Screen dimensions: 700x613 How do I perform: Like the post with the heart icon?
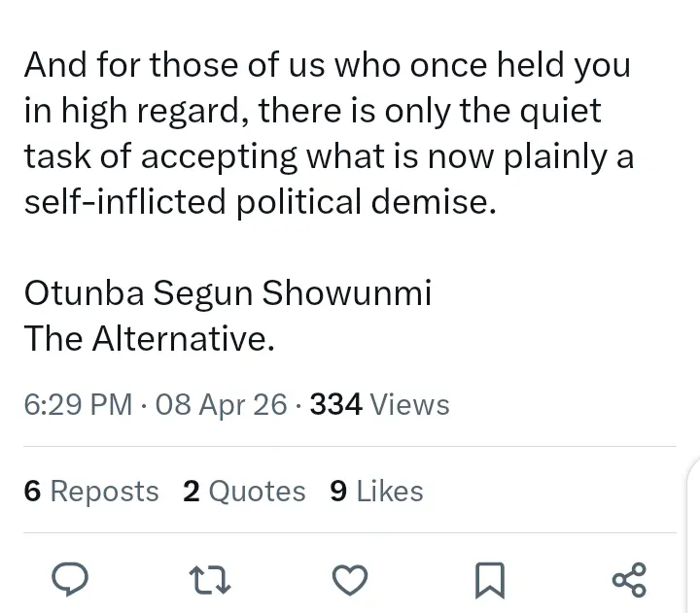pos(349,579)
